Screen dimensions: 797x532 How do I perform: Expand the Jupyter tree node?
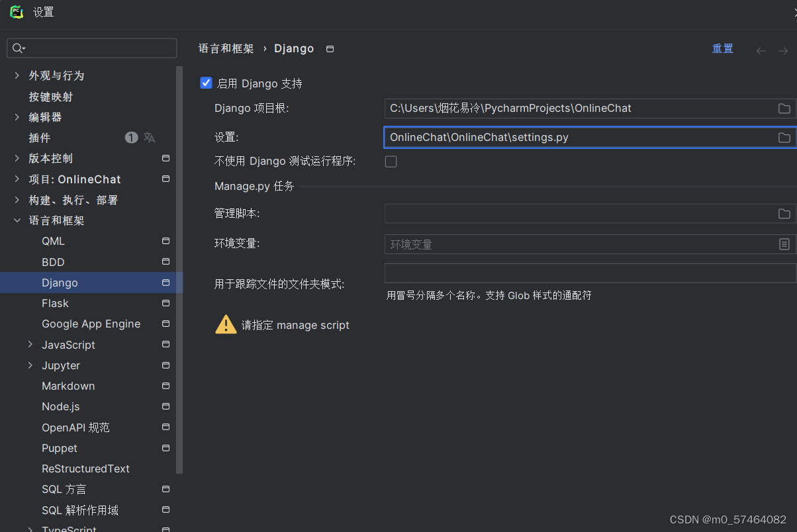point(29,365)
